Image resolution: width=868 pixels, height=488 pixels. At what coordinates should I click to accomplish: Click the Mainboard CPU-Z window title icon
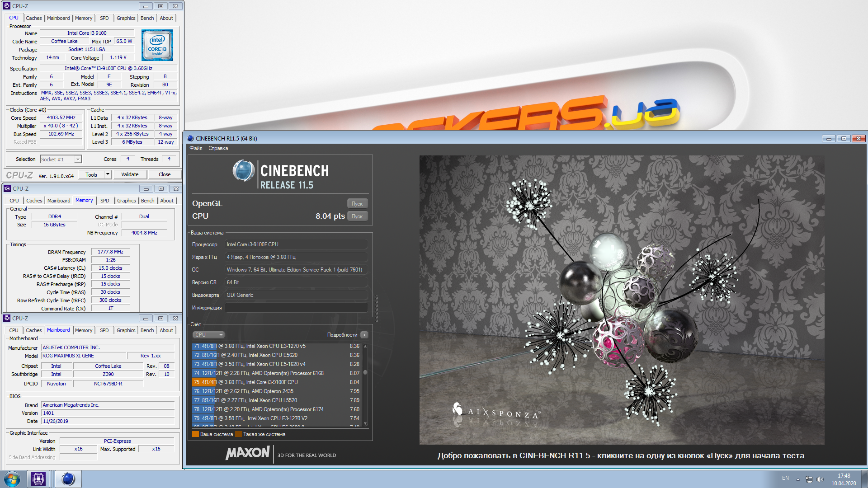[7, 318]
